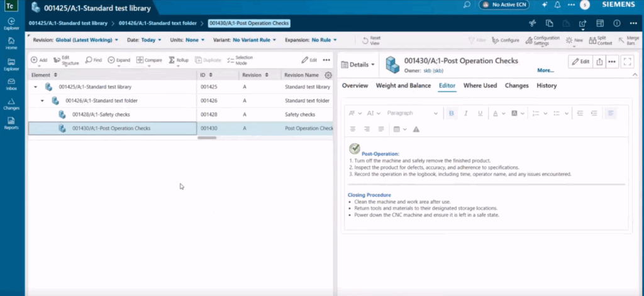This screenshot has width=644, height=296.
Task: Toggle italic formatting in editor
Action: [x=466, y=113]
